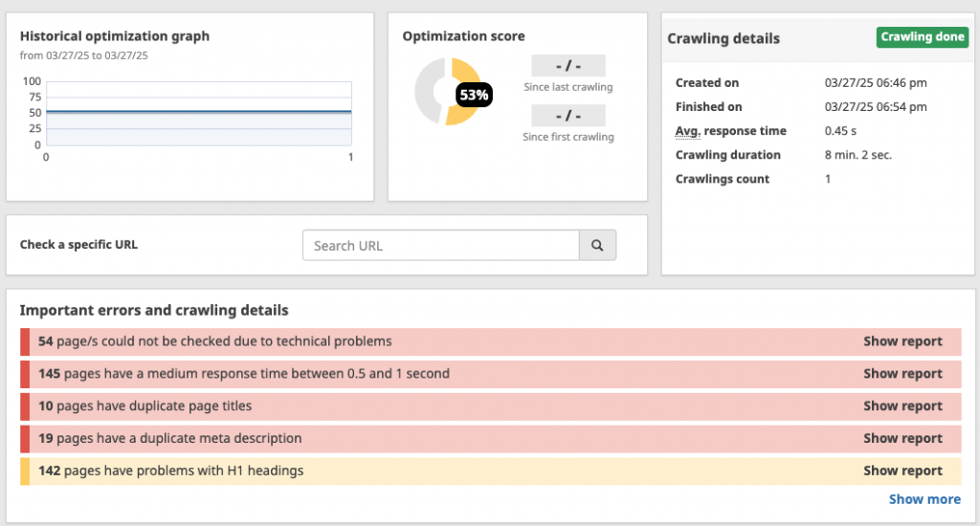Viewport: 980px width, 526px height.
Task: Click the Crawling details panel header
Action: [724, 39]
